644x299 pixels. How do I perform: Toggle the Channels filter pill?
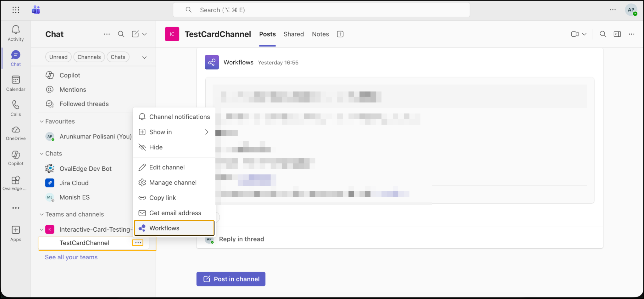click(89, 57)
